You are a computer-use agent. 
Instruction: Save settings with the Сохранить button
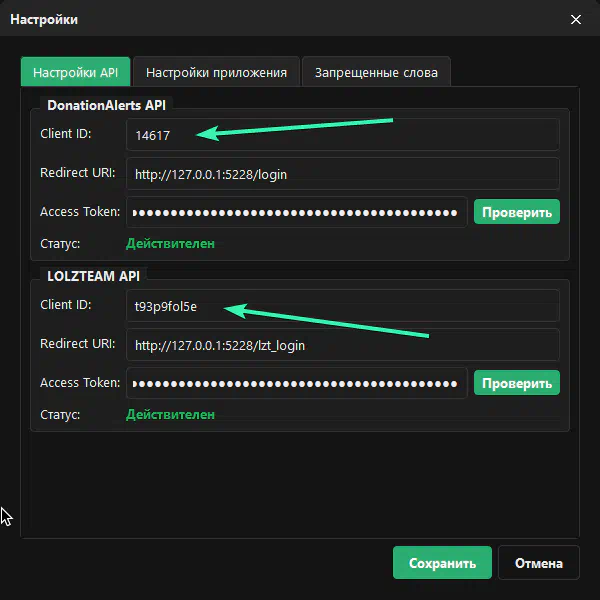pos(442,563)
